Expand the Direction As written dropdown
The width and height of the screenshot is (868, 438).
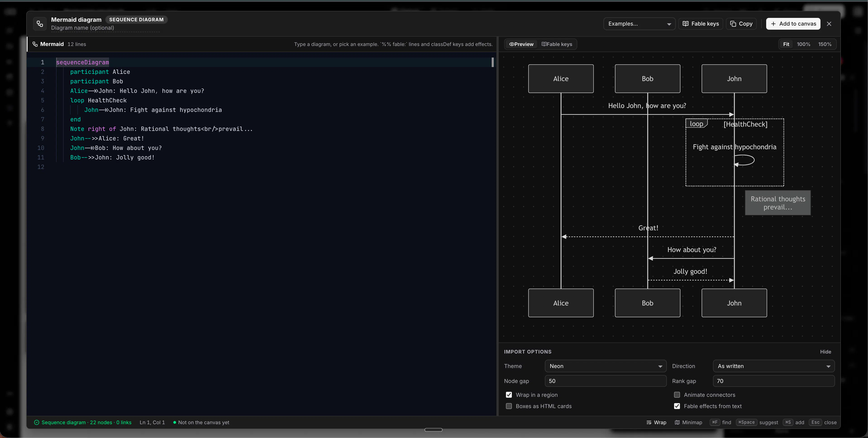774,366
